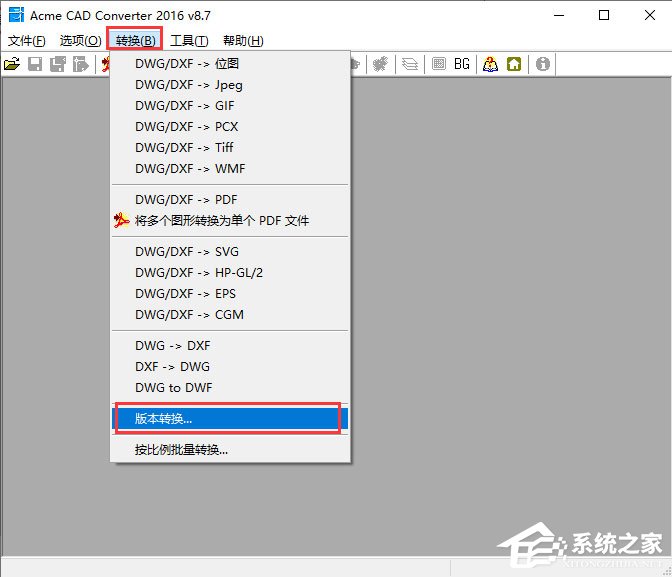The height and width of the screenshot is (577, 672).
Task: Choose 将多个图形转换为单个 PDF 文件
Action: point(230,221)
